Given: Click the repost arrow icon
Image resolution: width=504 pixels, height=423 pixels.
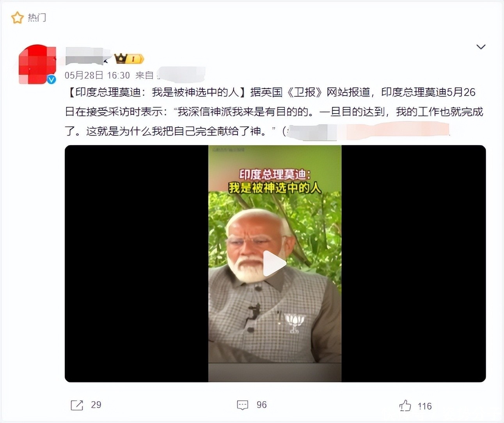Looking at the screenshot, I should 77,405.
